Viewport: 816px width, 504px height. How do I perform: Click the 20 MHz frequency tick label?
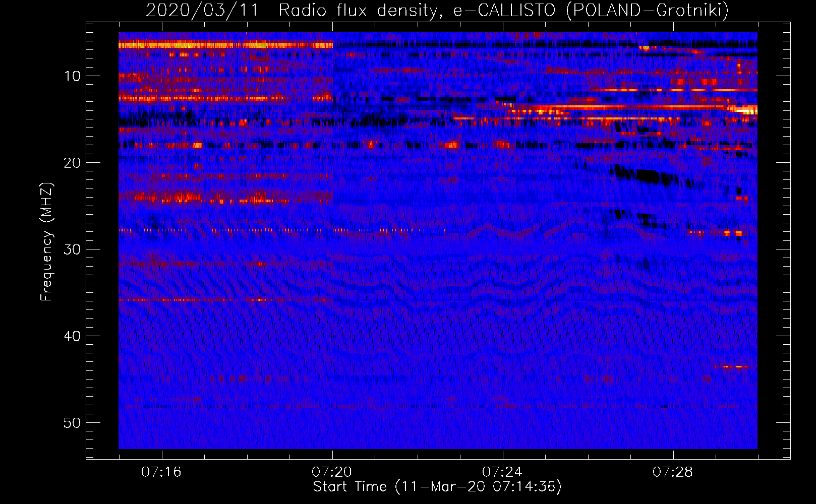(x=73, y=163)
